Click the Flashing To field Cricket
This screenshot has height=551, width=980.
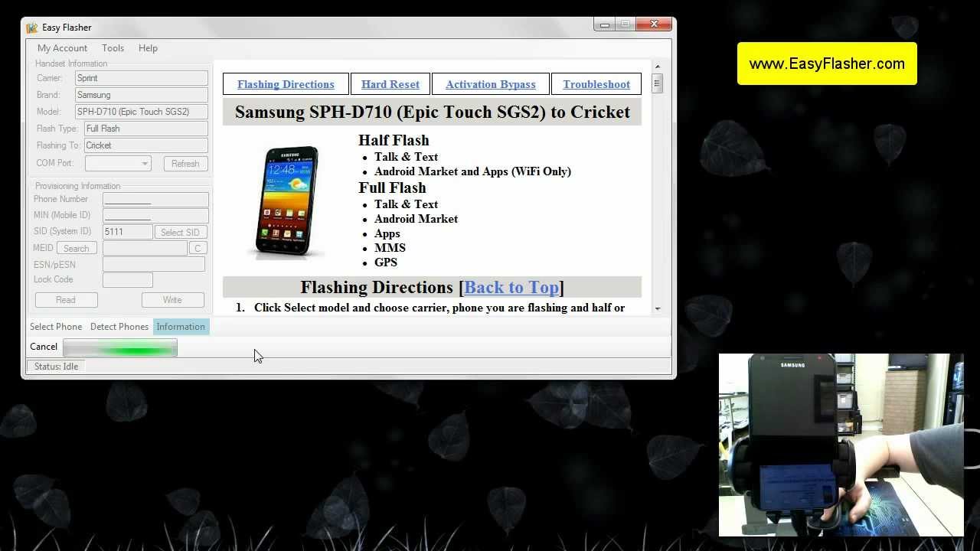tap(146, 145)
